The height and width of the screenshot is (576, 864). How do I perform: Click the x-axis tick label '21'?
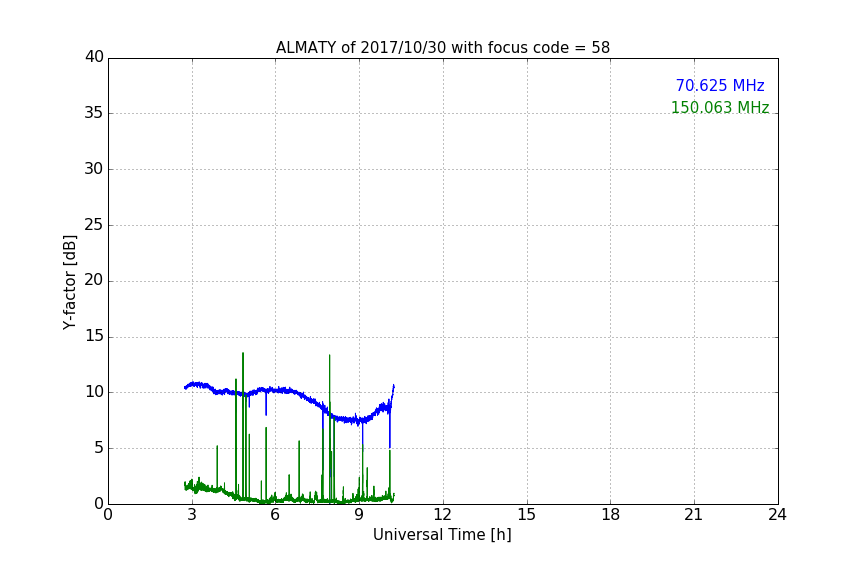[694, 515]
